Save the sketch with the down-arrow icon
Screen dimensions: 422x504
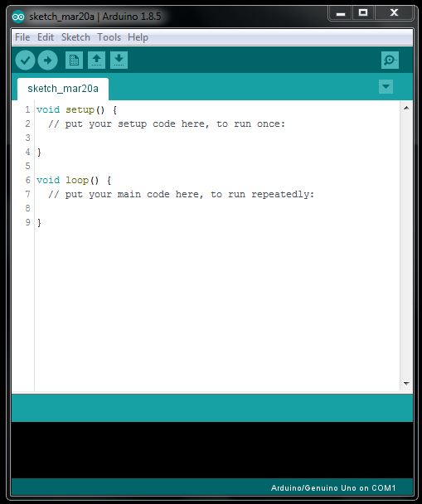119,61
